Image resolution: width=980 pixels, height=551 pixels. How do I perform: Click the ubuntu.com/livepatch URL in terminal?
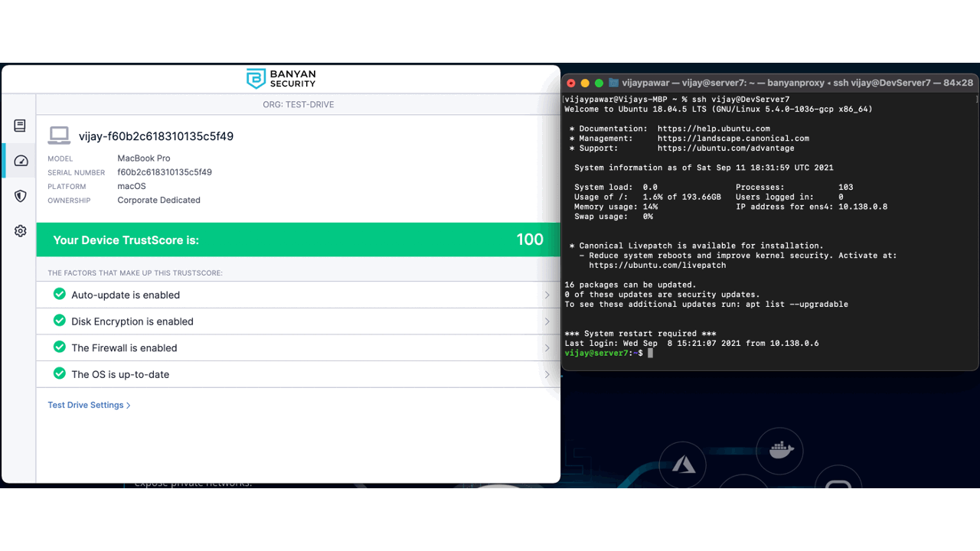pyautogui.click(x=657, y=266)
